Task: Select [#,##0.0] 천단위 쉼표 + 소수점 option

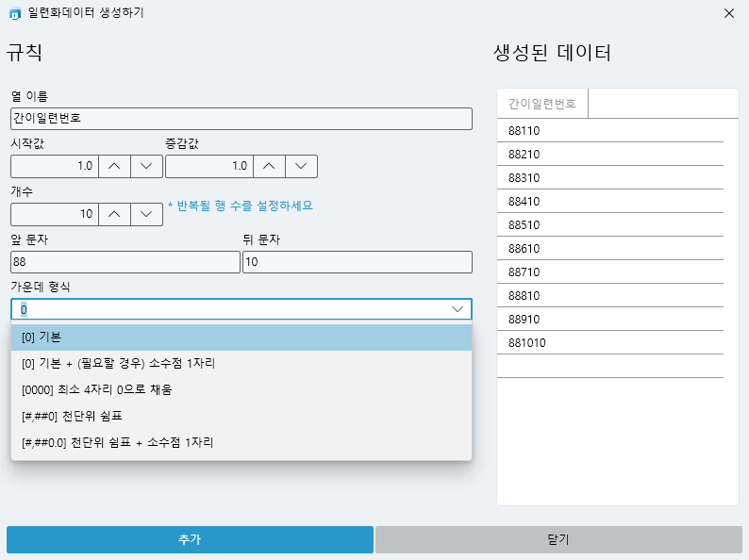Action: tap(241, 442)
